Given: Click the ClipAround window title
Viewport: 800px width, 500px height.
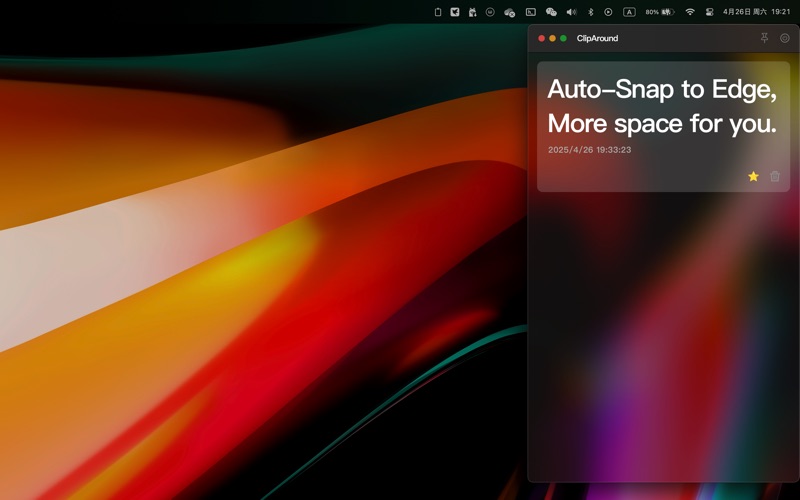Looking at the screenshot, I should pyautogui.click(x=597, y=38).
